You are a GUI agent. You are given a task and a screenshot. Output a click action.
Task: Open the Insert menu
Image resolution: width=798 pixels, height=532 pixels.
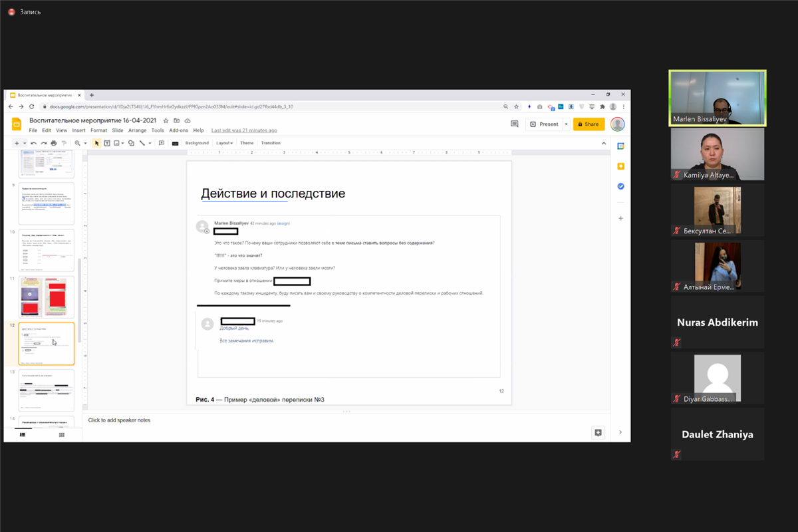point(78,130)
